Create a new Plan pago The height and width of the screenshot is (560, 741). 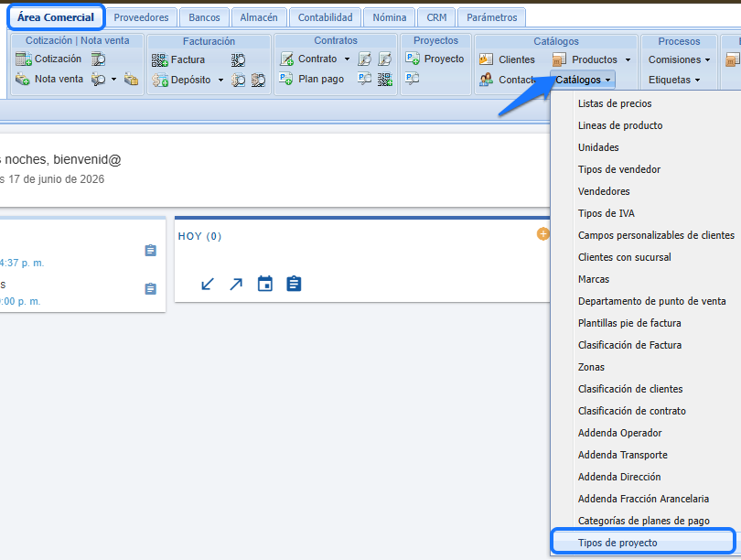point(311,79)
